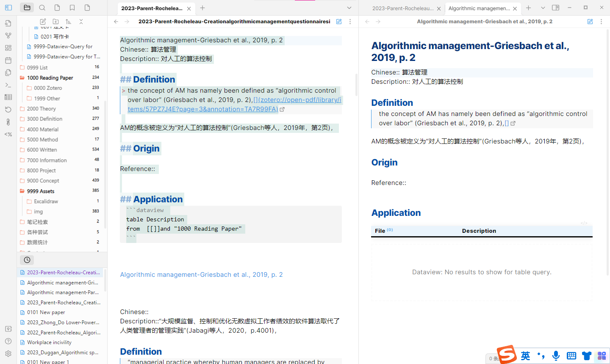Create a new folder in explorer
The width and height of the screenshot is (610, 364).
(x=55, y=22)
